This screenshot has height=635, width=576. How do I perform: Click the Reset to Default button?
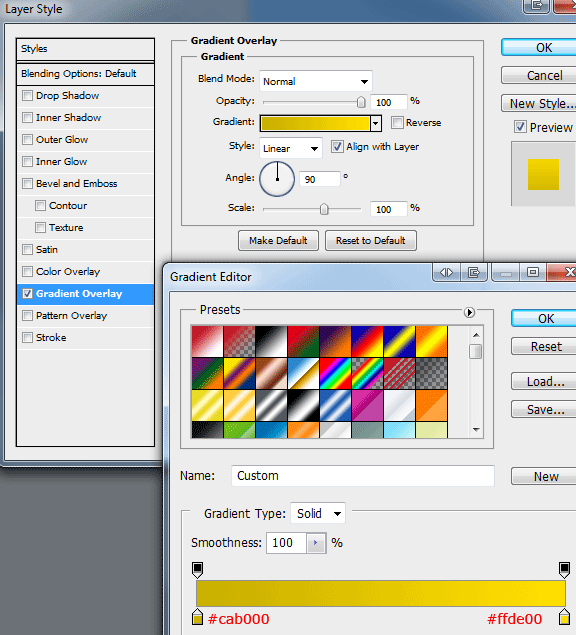(x=371, y=241)
